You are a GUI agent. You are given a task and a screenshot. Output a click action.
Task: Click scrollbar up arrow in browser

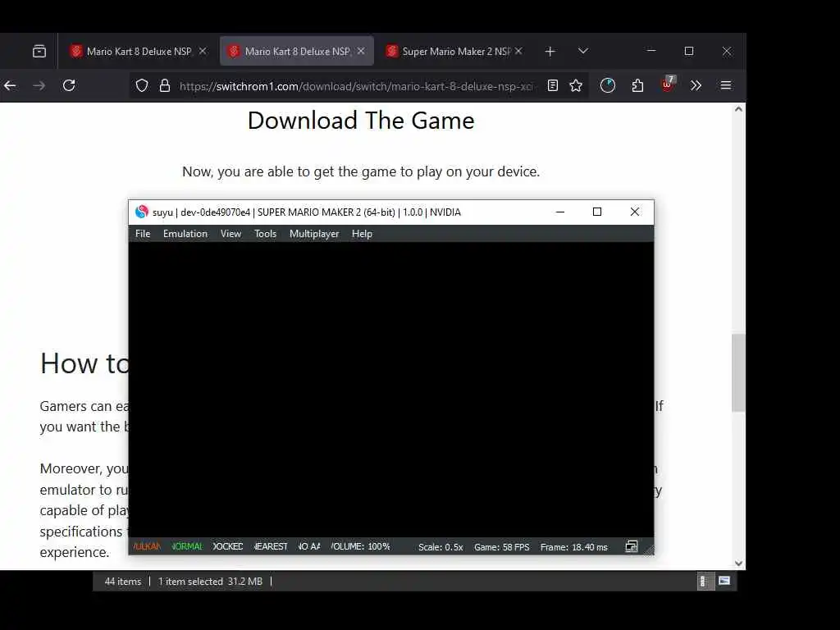coord(739,109)
